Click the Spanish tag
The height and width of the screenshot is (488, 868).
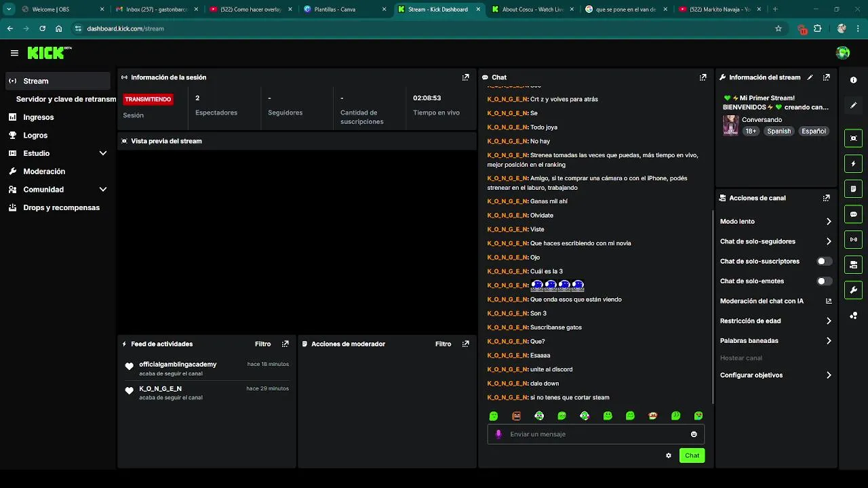coord(779,131)
